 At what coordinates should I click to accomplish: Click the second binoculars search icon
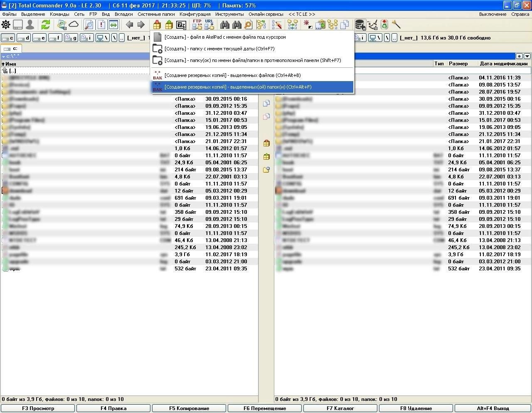(237, 25)
